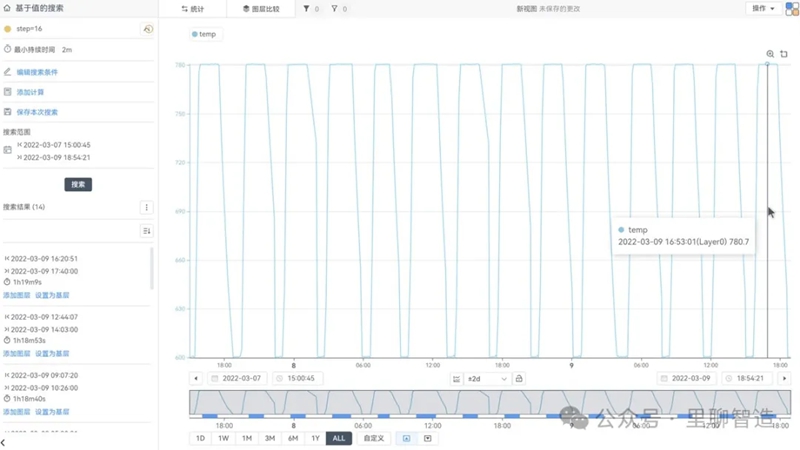Click the reset zoom icon above the chart
This screenshot has height=450, width=800.
tap(784, 54)
